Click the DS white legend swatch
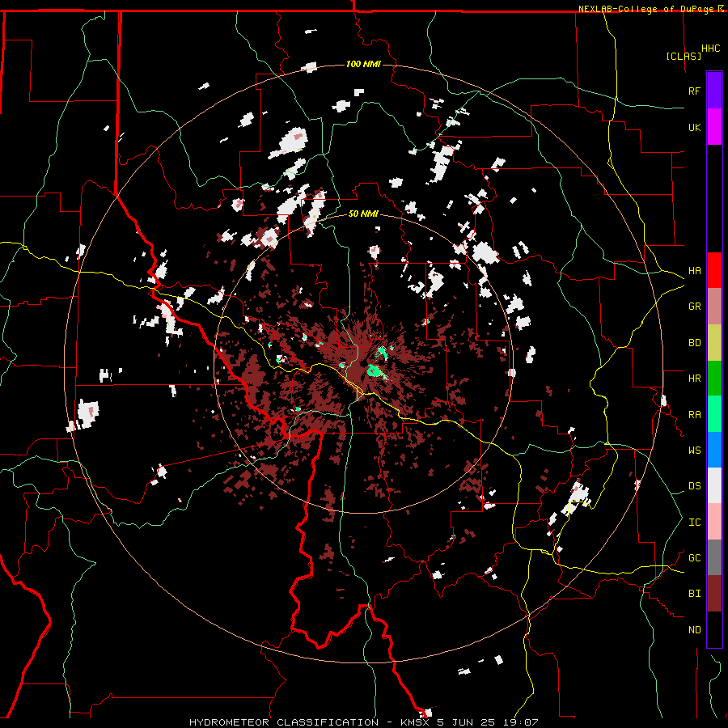This screenshot has height=728, width=728. (x=714, y=485)
